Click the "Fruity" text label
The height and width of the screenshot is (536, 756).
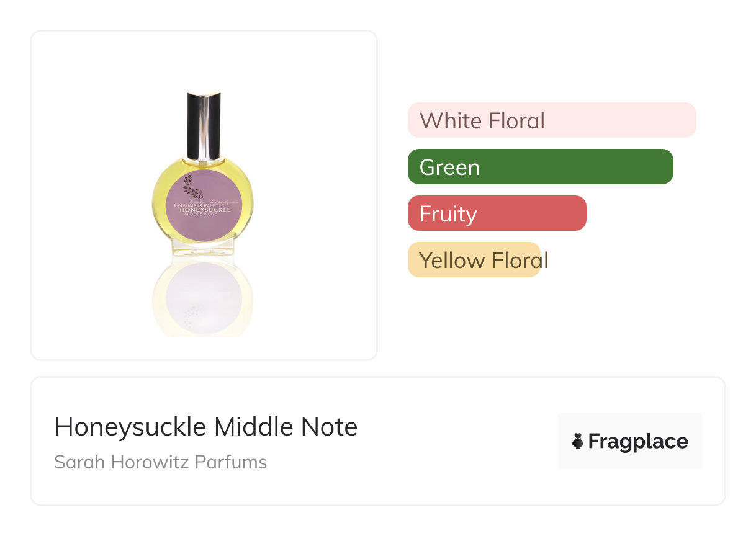pyautogui.click(x=448, y=214)
